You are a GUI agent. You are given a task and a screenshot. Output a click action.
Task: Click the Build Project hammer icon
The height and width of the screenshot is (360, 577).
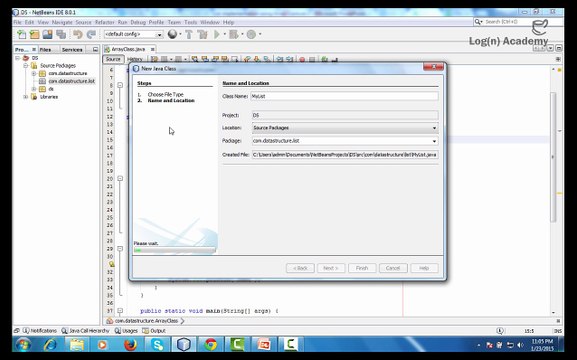pos(189,35)
